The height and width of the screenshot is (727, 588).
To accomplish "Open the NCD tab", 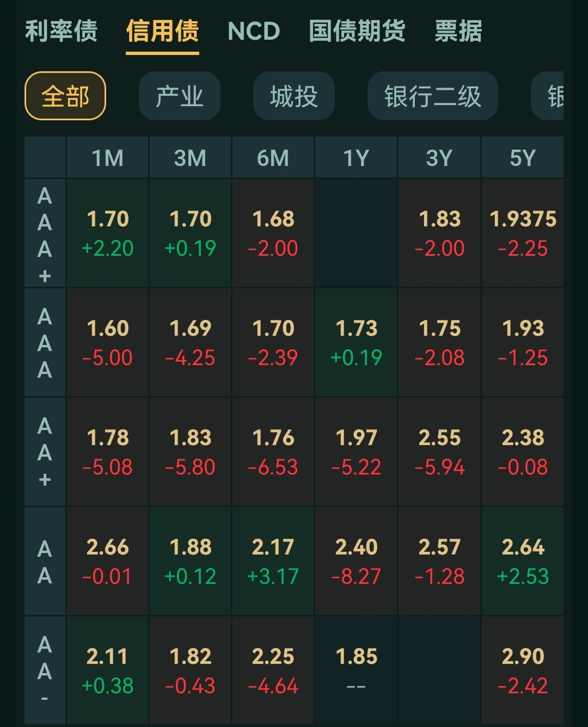I will [254, 31].
